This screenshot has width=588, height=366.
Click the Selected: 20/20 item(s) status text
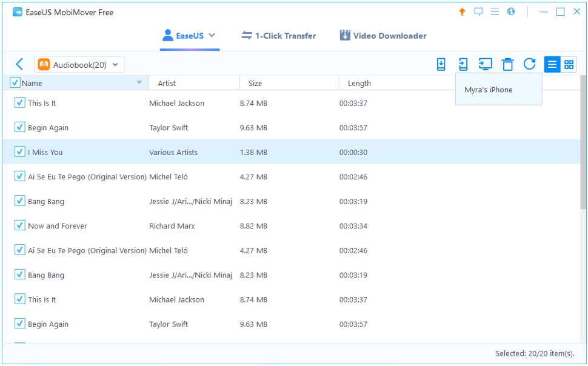pyautogui.click(x=535, y=353)
